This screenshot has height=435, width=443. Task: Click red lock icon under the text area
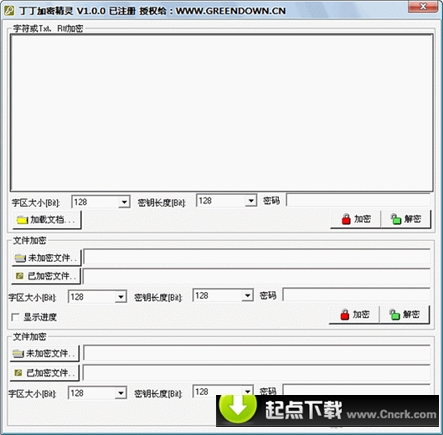346,219
